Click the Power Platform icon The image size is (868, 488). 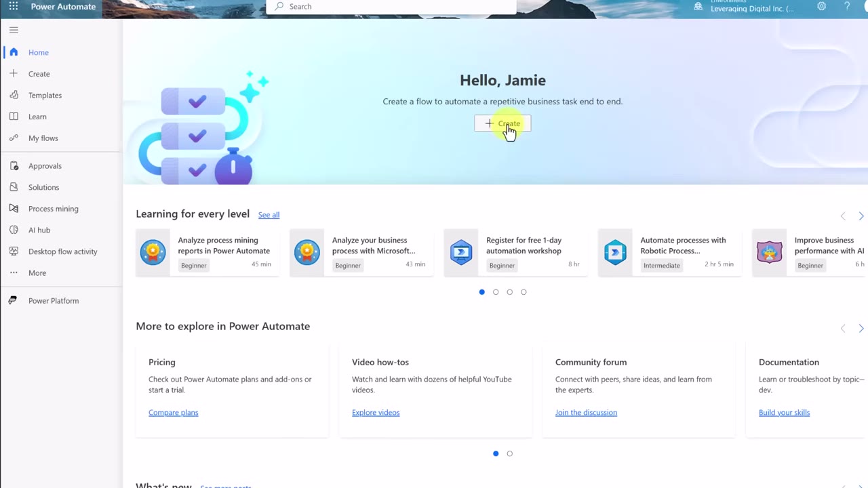click(13, 300)
